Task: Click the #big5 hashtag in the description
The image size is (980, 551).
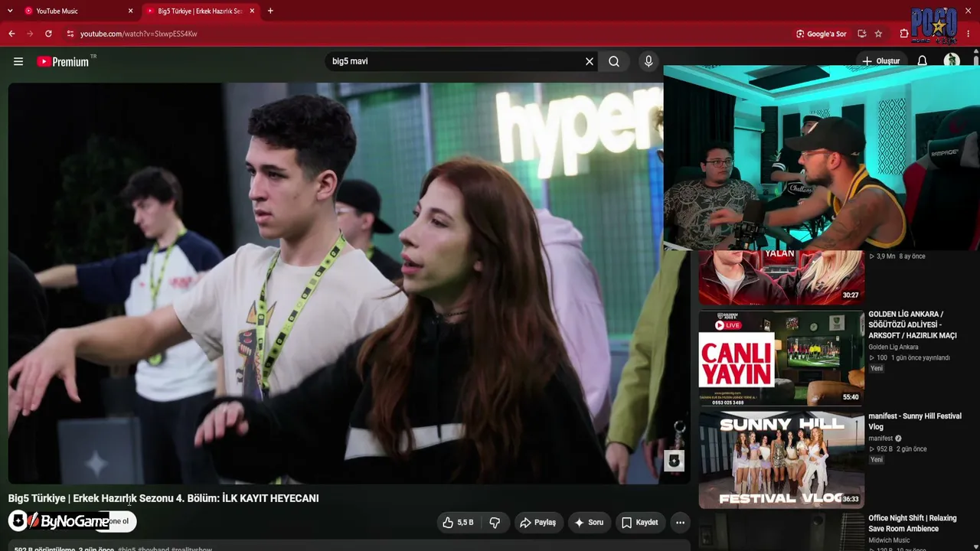Action: pos(127,549)
